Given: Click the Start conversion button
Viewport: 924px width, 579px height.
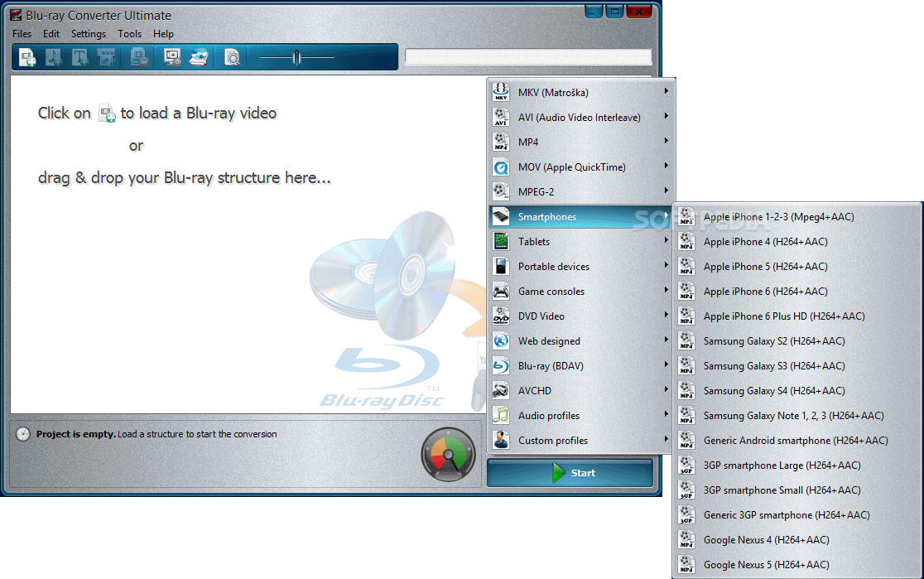Looking at the screenshot, I should (570, 473).
